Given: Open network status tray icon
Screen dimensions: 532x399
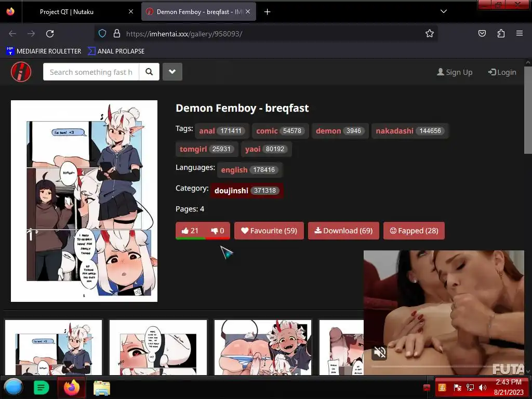Looking at the screenshot, I should point(470,388).
